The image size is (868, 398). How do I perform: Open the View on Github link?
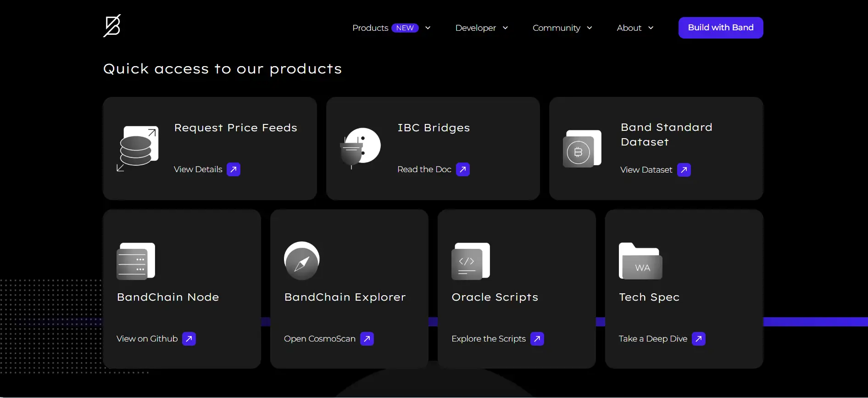coord(147,339)
